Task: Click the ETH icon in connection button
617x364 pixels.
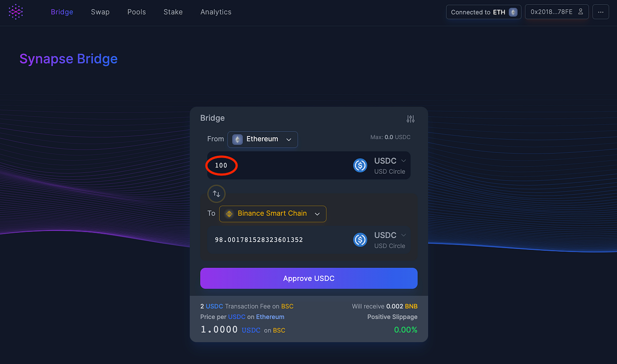Action: tap(513, 12)
